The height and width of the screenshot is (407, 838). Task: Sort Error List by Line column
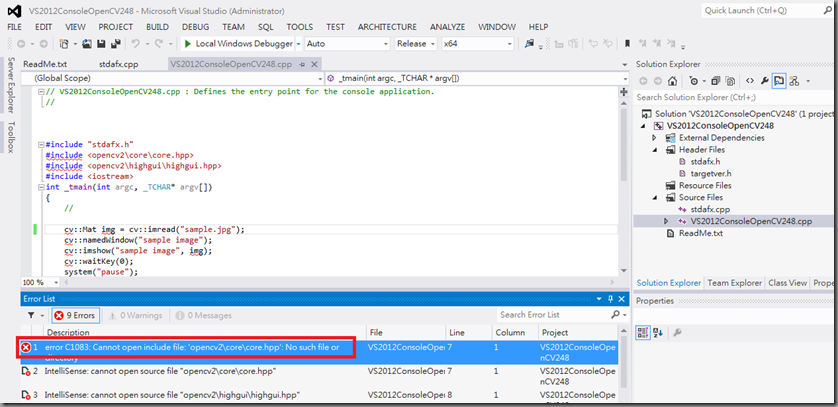pyautogui.click(x=469, y=332)
